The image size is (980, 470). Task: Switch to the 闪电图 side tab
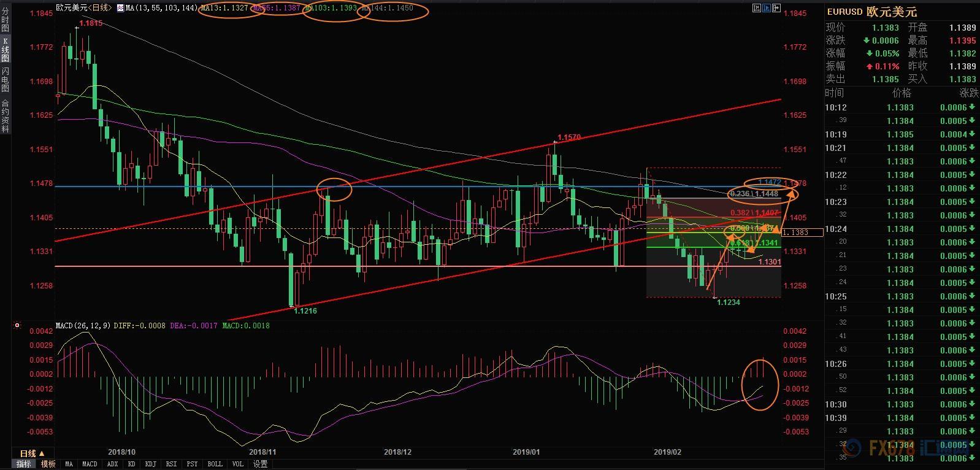pyautogui.click(x=5, y=80)
